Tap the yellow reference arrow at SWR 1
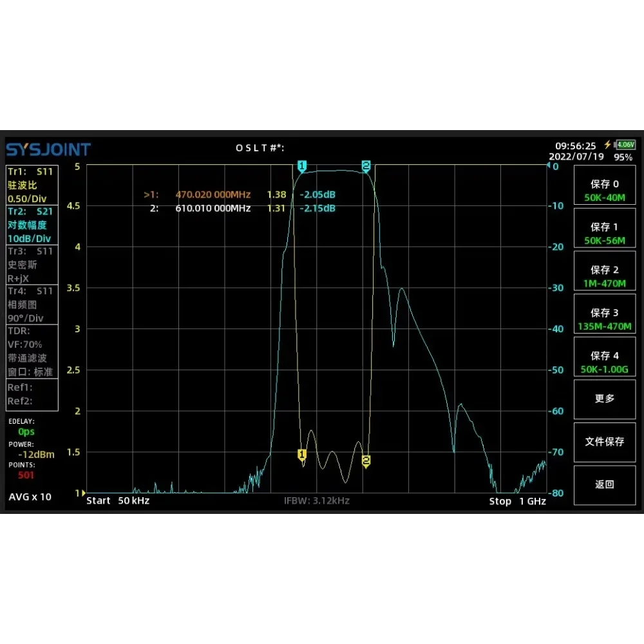Screen dimensions: 644x644 point(84,493)
